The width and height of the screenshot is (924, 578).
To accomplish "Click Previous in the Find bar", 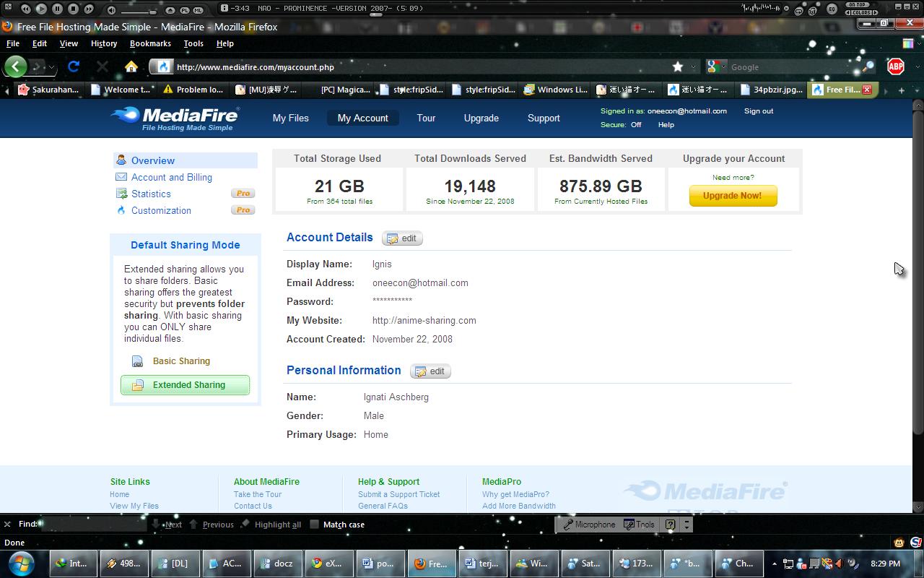I will point(212,525).
